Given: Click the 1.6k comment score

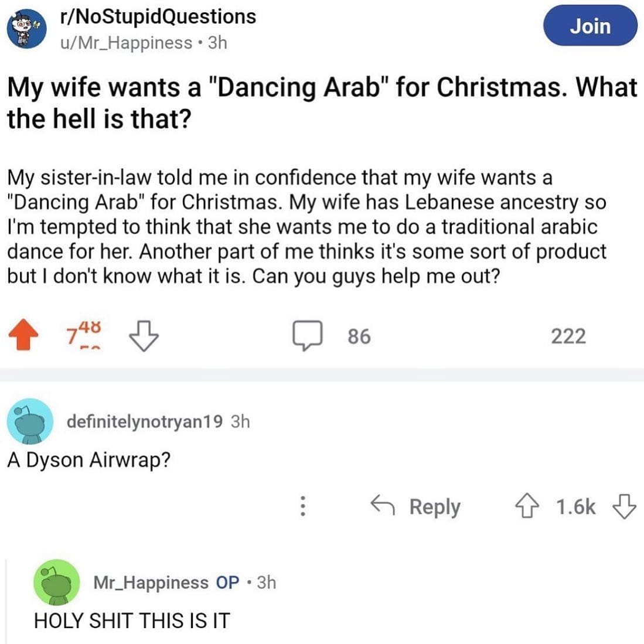Looking at the screenshot, I should point(575,506).
